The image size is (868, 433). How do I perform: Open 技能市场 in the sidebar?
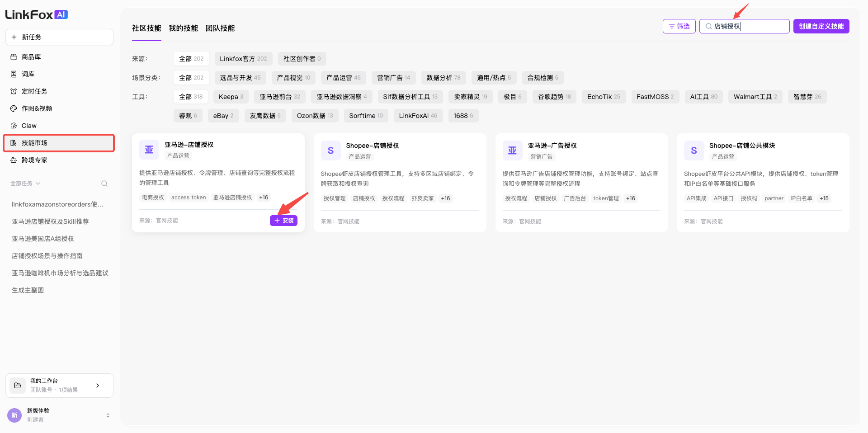pos(59,143)
